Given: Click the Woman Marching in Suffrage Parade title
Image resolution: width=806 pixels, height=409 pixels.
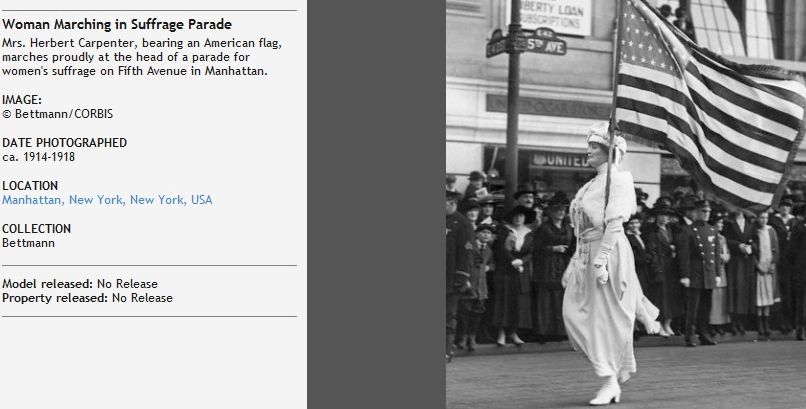Looking at the screenshot, I should 117,24.
